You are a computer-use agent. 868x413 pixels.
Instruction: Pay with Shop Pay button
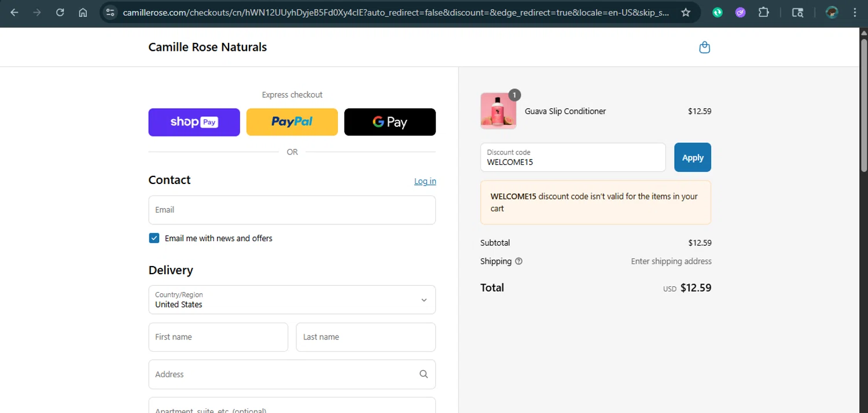point(194,122)
